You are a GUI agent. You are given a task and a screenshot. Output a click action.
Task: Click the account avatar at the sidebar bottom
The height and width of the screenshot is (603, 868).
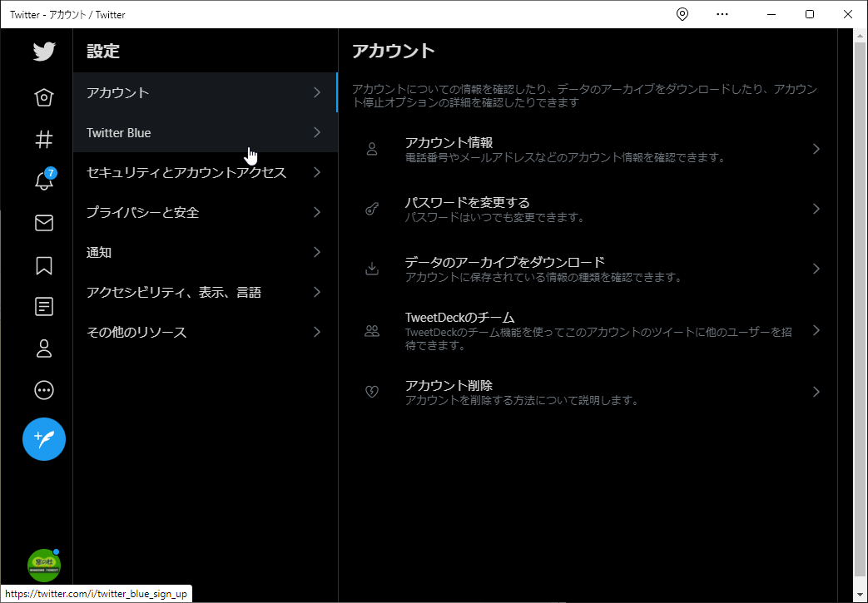(x=43, y=566)
